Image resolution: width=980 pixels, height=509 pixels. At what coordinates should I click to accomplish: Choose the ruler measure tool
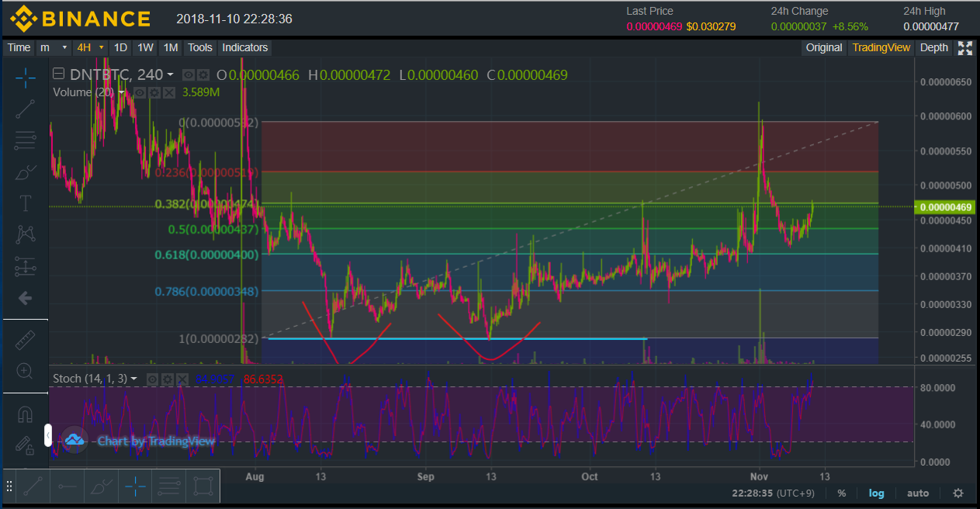(25, 339)
